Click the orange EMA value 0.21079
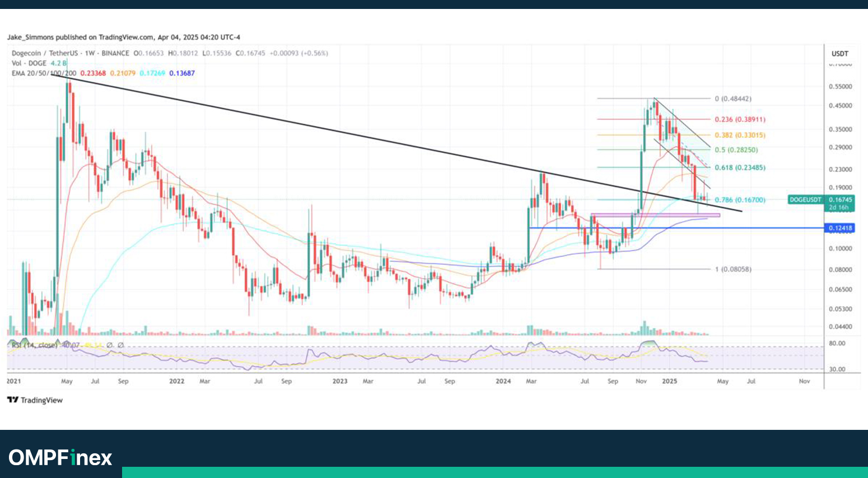Image resolution: width=868 pixels, height=478 pixels. [123, 73]
